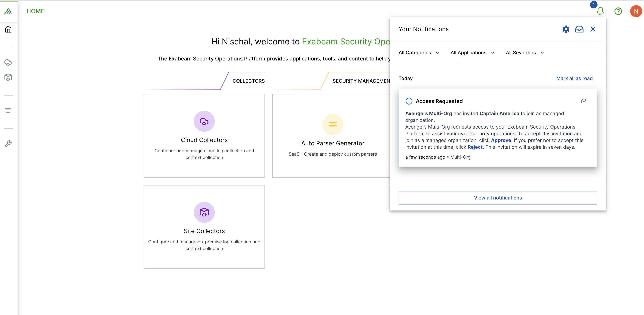Open the Site Collectors card title
This screenshot has height=315, width=644.
(x=204, y=231)
